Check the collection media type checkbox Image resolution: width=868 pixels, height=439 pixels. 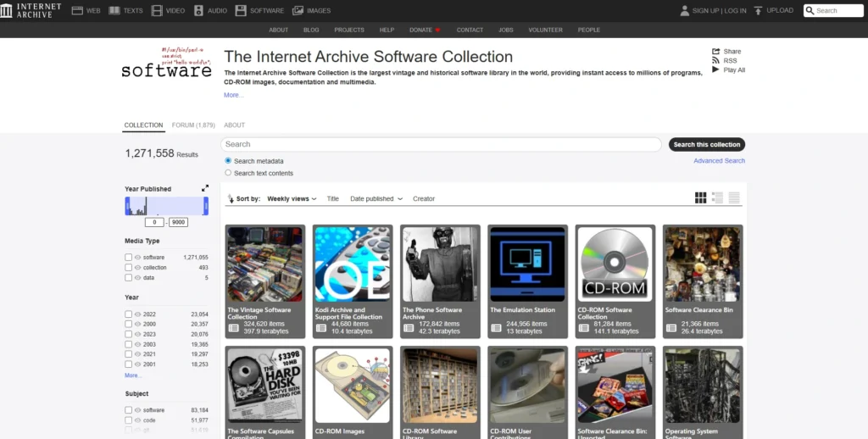(x=129, y=268)
